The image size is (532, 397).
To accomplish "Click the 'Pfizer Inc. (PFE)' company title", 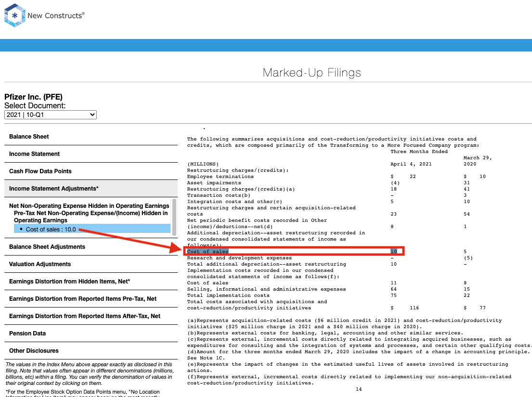I will pos(33,97).
